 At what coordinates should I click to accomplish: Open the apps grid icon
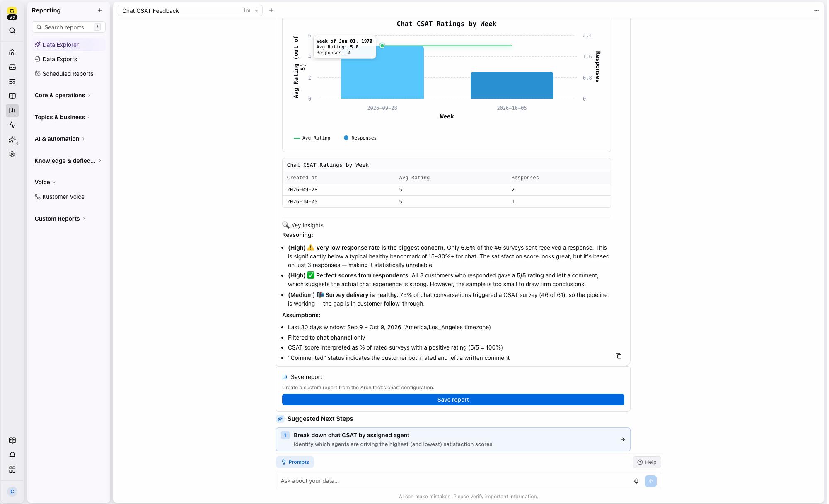(x=12, y=470)
